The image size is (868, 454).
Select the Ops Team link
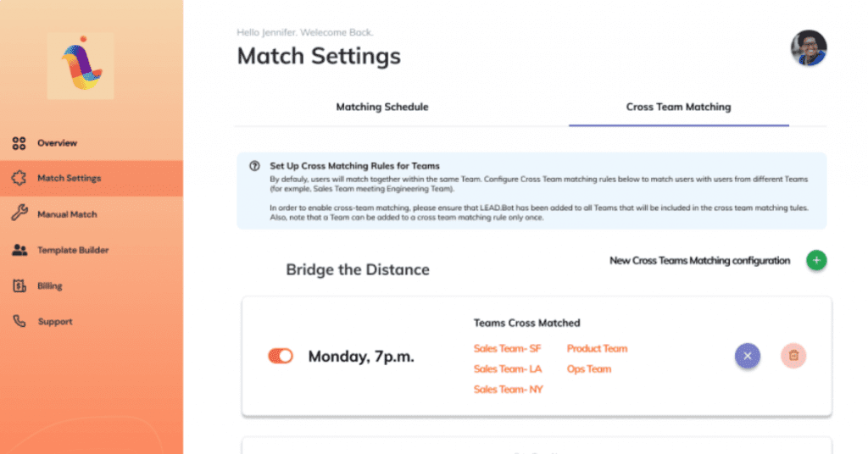(x=588, y=369)
